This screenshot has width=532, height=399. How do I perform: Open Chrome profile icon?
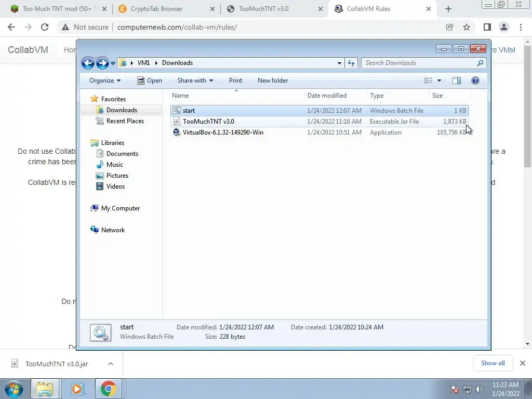coord(504,27)
